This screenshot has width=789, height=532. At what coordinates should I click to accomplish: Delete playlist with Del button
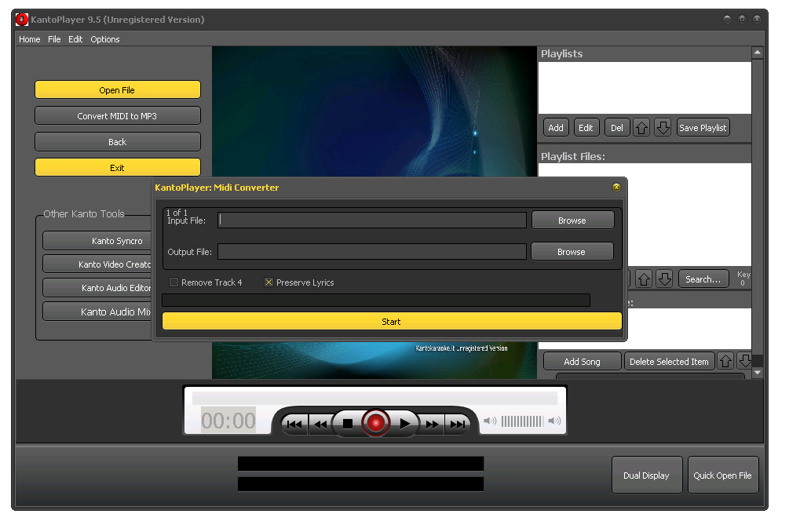click(x=617, y=128)
